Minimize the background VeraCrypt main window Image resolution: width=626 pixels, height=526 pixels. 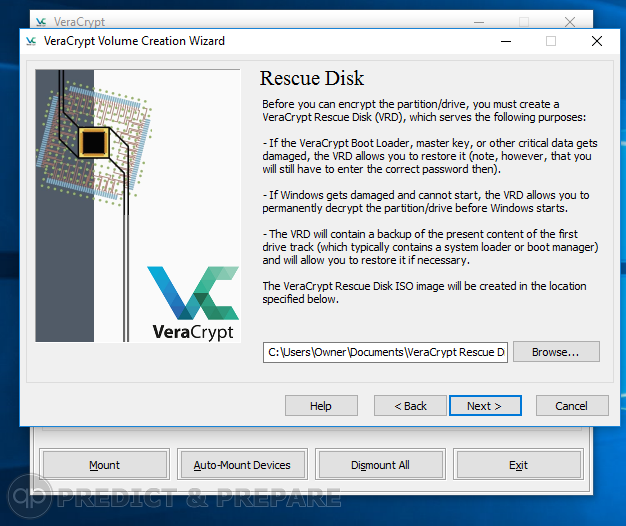479,22
